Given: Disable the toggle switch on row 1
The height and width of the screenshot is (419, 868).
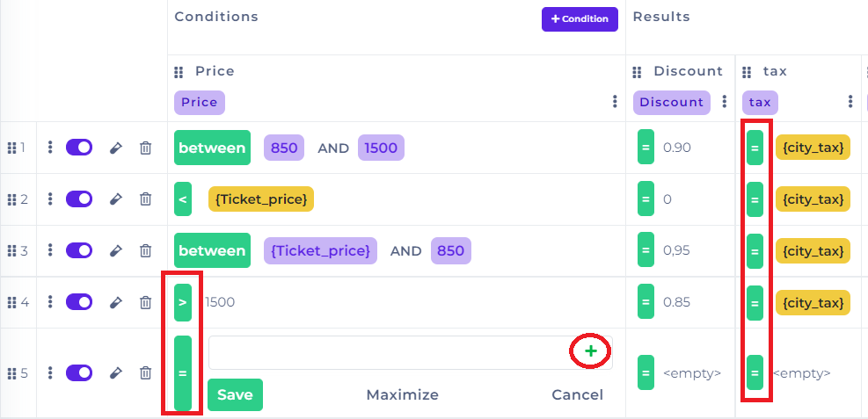Looking at the screenshot, I should (79, 148).
